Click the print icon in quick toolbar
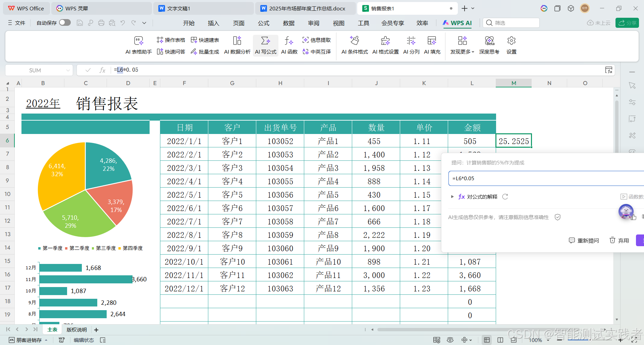644x345 pixels. [x=101, y=23]
